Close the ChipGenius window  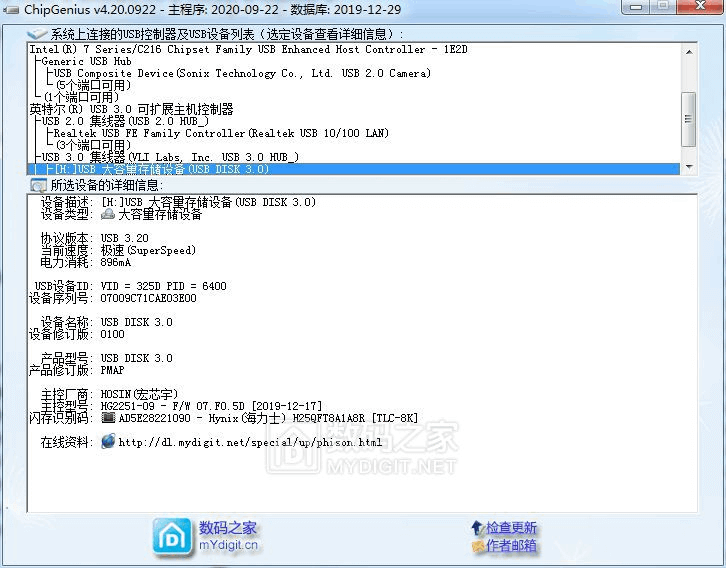(701, 6)
